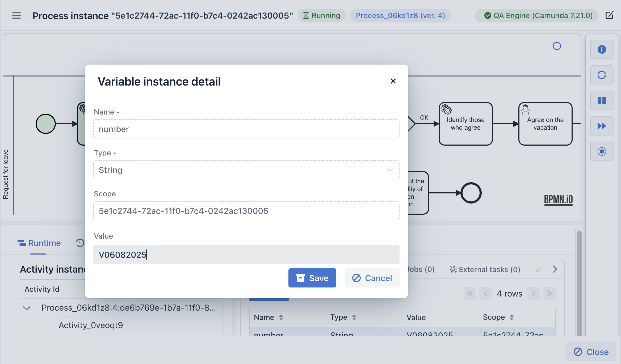Screen dimensions: 621x364
Task: Click the end event circle in diagram
Action: [x=471, y=193]
